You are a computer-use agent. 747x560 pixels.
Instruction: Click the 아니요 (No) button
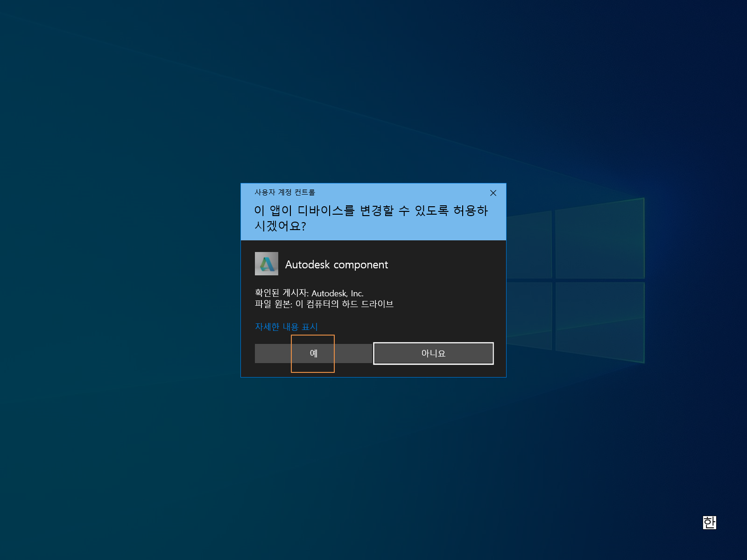pyautogui.click(x=433, y=353)
